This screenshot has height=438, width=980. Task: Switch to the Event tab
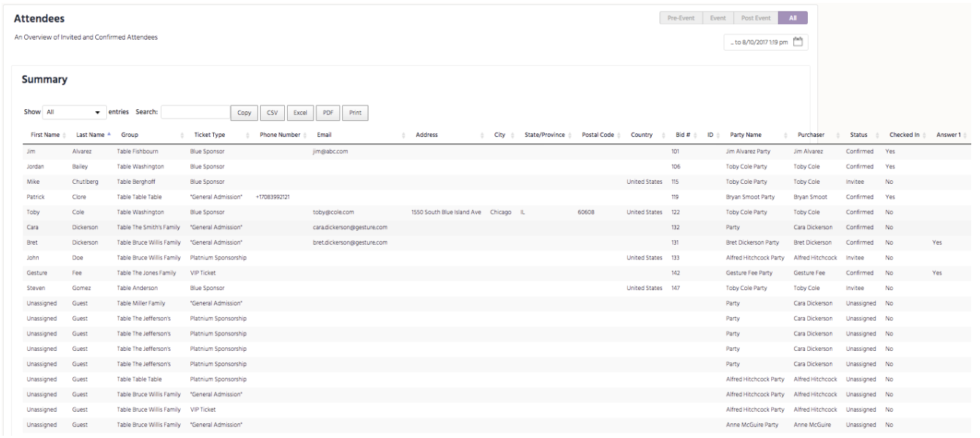(x=717, y=18)
